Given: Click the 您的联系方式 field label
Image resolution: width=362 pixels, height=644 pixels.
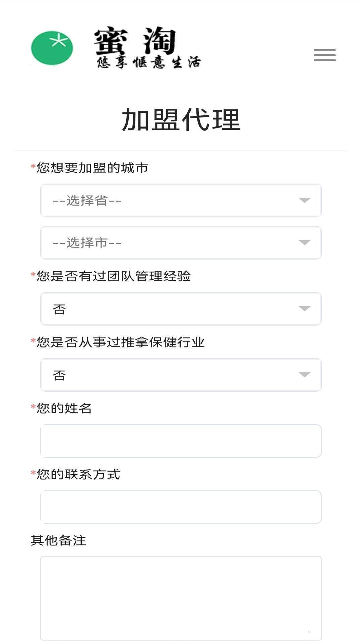Looking at the screenshot, I should 78,474.
